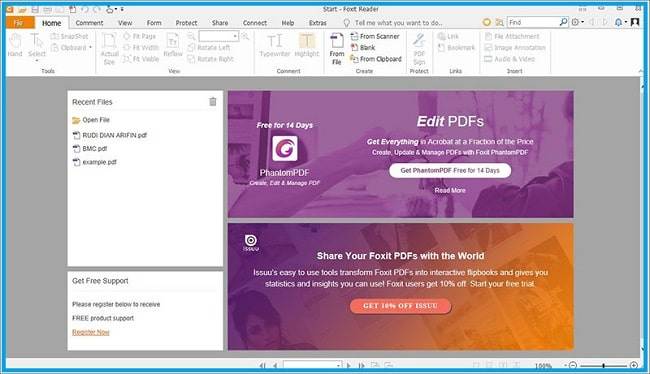Click GET 10% OFF ISSUU button

click(400, 306)
